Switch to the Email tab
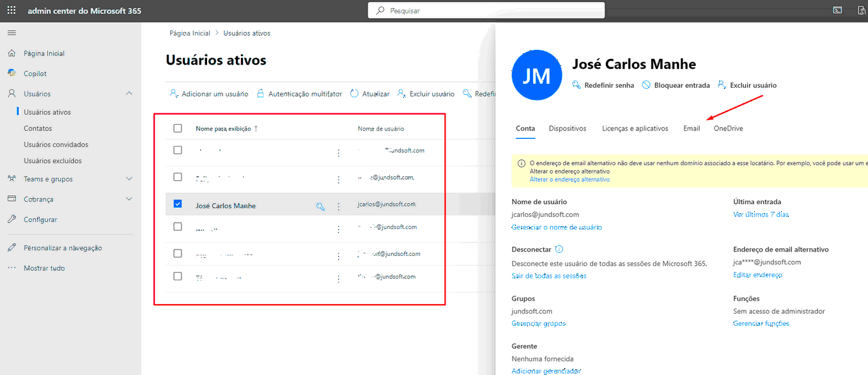 coord(691,129)
